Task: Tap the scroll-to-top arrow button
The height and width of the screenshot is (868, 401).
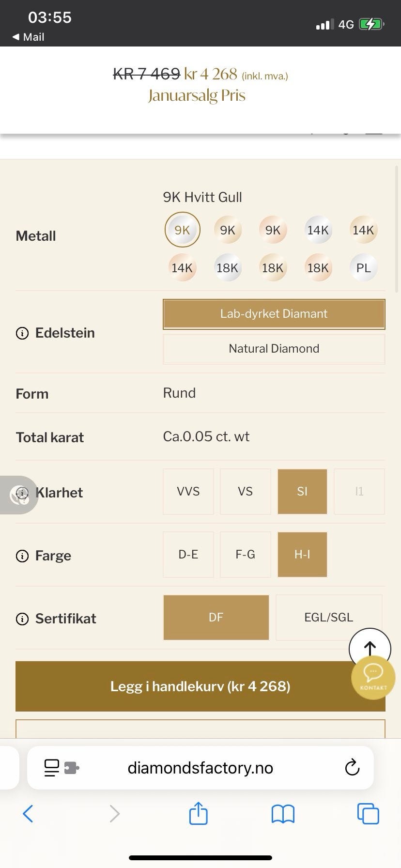Action: (x=370, y=647)
